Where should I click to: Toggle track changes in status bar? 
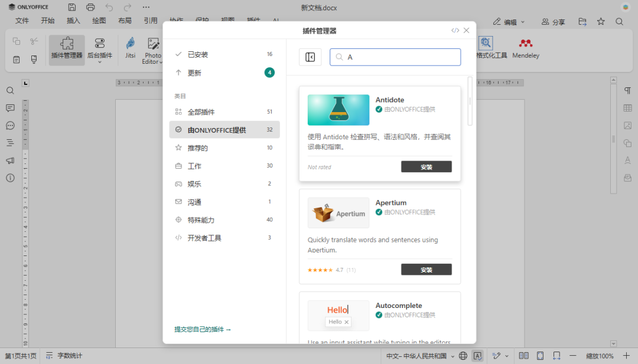click(x=496, y=356)
